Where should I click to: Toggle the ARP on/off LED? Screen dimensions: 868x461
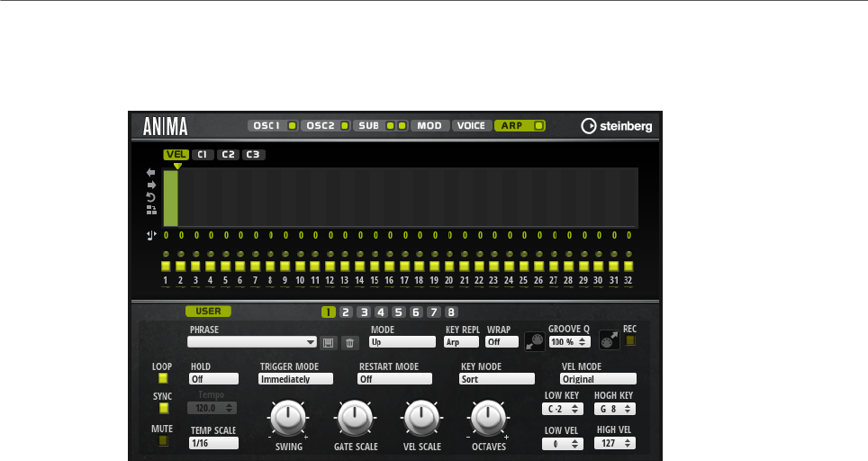coord(538,126)
